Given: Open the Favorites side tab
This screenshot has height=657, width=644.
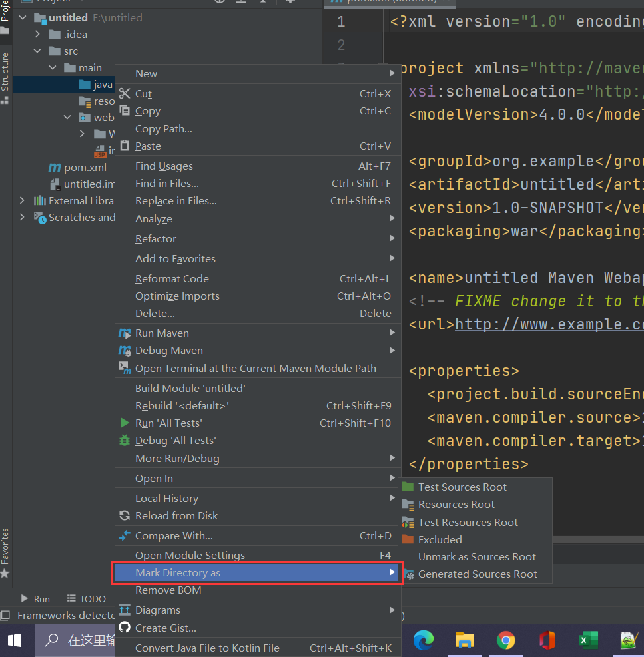Looking at the screenshot, I should click(5, 552).
